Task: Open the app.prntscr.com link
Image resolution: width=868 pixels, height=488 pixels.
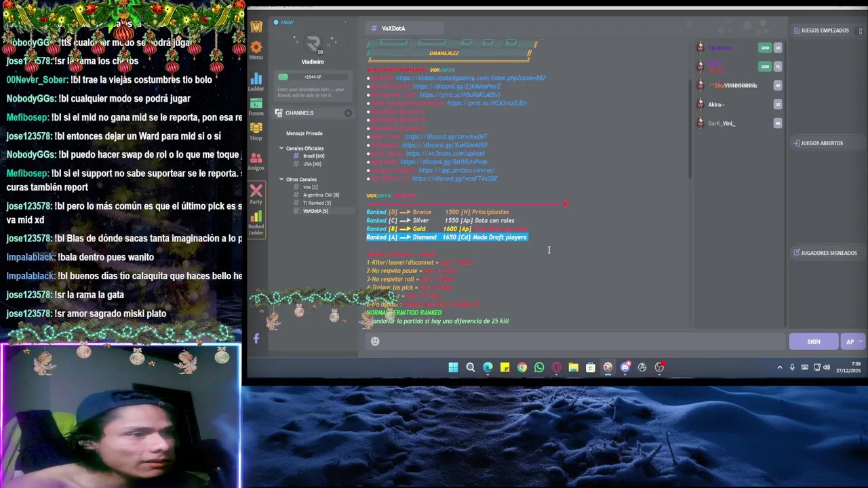Action: [x=456, y=171]
